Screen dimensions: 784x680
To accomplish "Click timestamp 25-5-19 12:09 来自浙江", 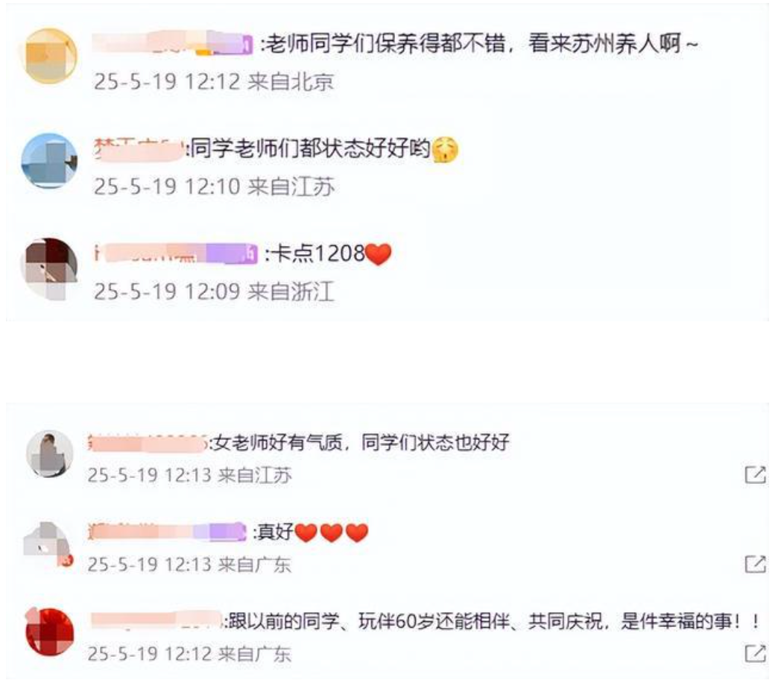I will [214, 291].
